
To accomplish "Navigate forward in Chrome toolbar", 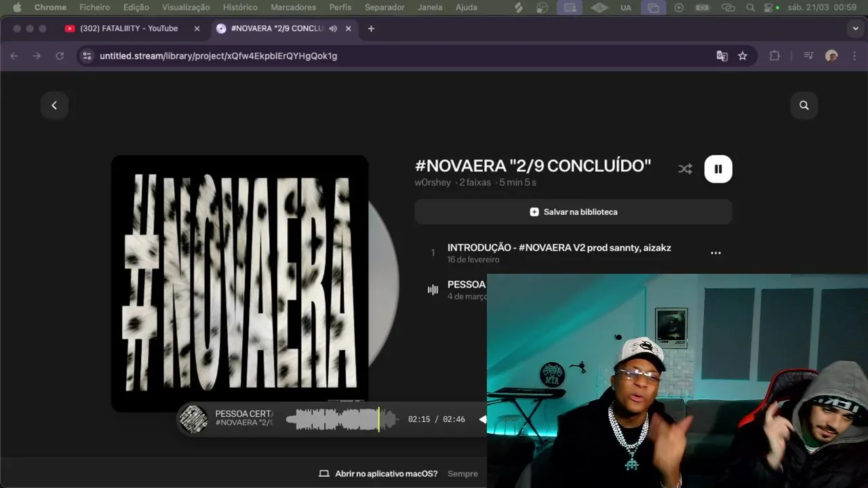I will (x=37, y=56).
